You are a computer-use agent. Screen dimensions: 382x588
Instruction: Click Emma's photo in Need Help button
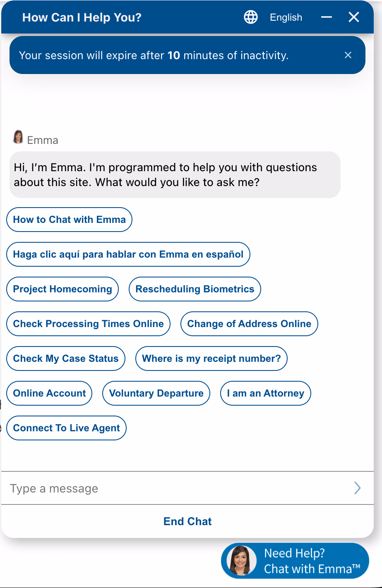(241, 561)
